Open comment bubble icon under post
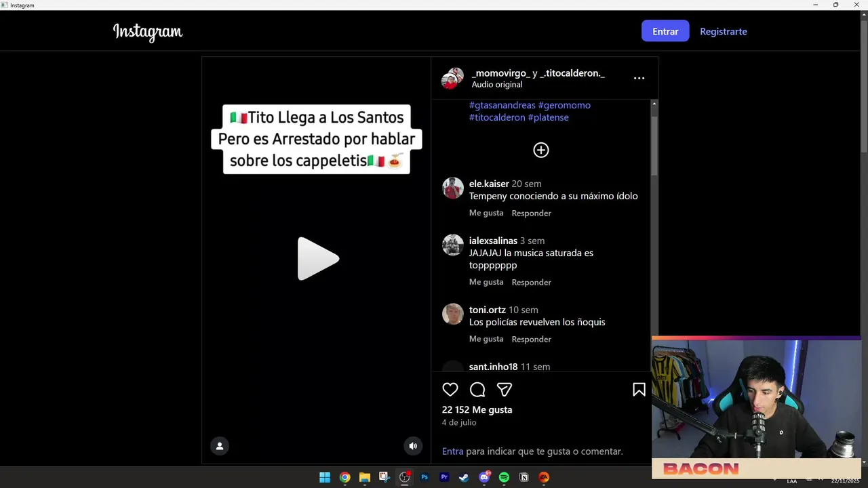 pyautogui.click(x=477, y=390)
